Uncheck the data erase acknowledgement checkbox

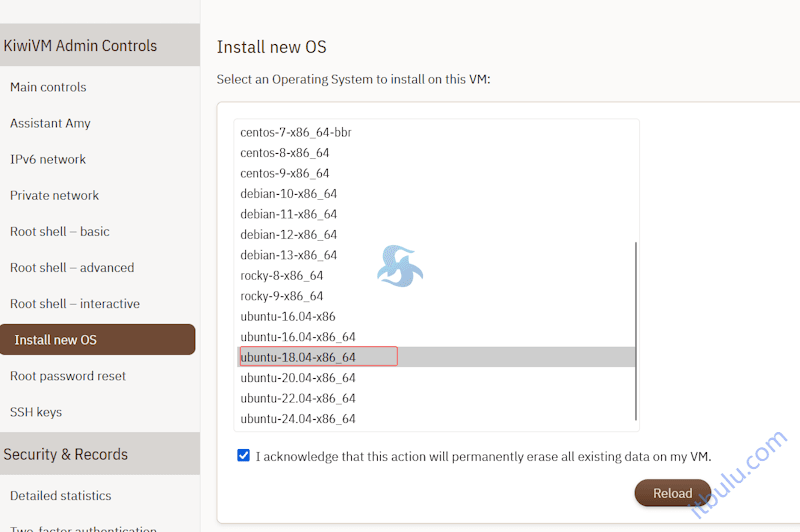pos(244,456)
